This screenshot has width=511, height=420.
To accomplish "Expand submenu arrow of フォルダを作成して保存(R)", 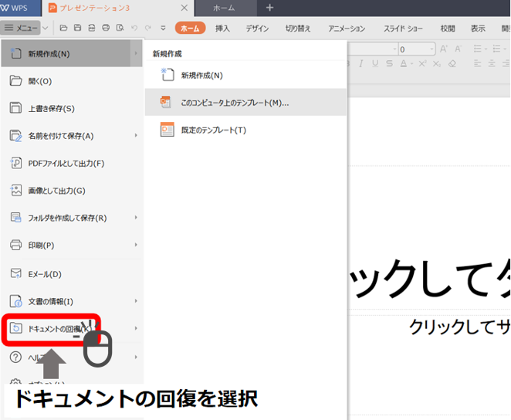I will [136, 217].
